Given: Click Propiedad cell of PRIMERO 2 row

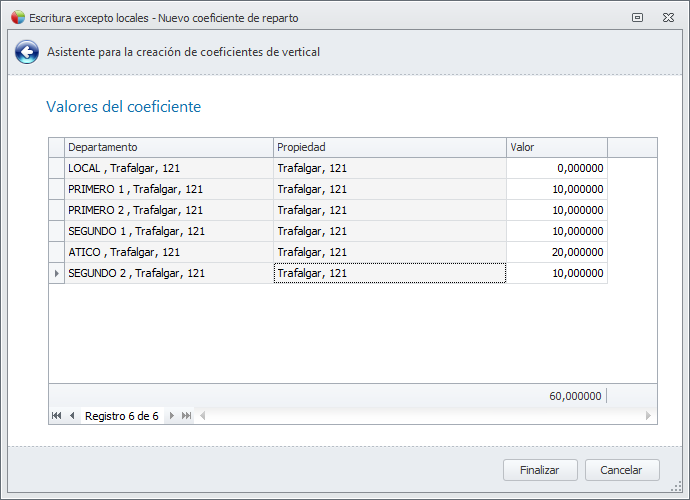Looking at the screenshot, I should [389, 210].
